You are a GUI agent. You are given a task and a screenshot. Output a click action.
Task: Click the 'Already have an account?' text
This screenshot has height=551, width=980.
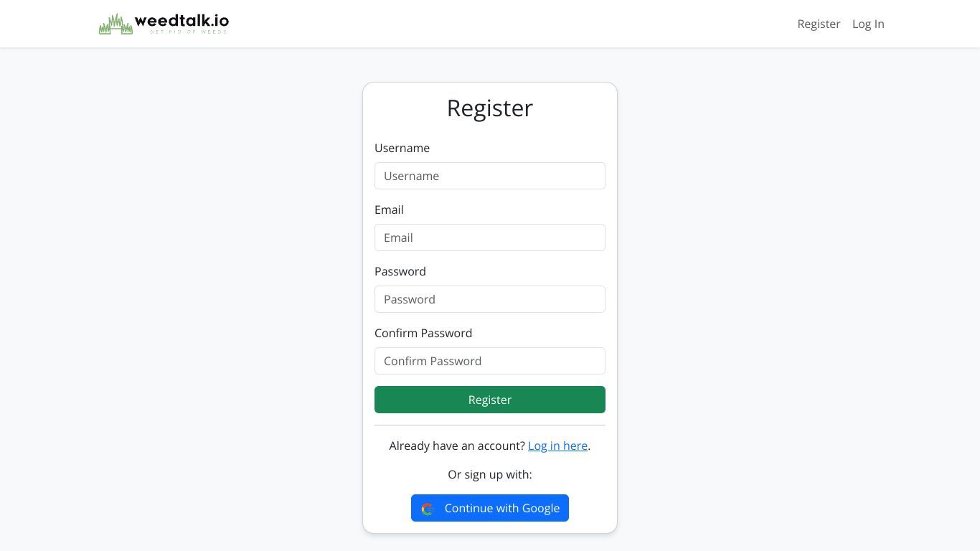point(457,446)
